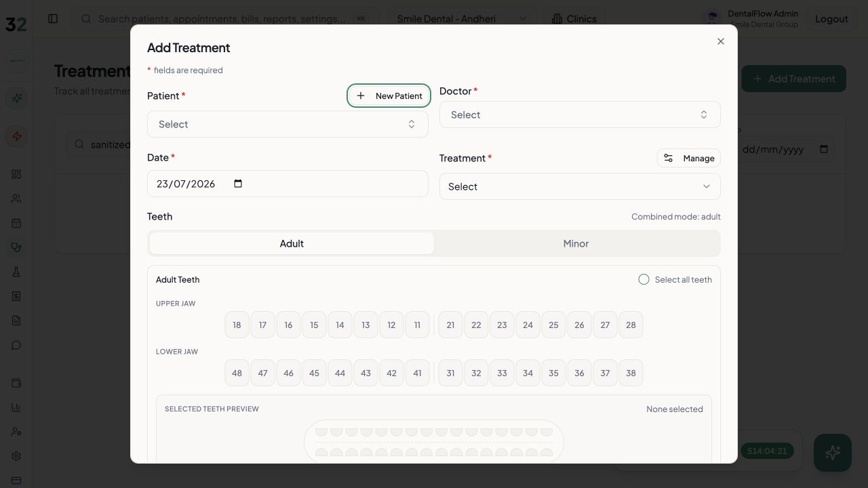Image resolution: width=868 pixels, height=488 pixels.
Task: Mark tooth 32 in lower jaw
Action: [x=476, y=373]
